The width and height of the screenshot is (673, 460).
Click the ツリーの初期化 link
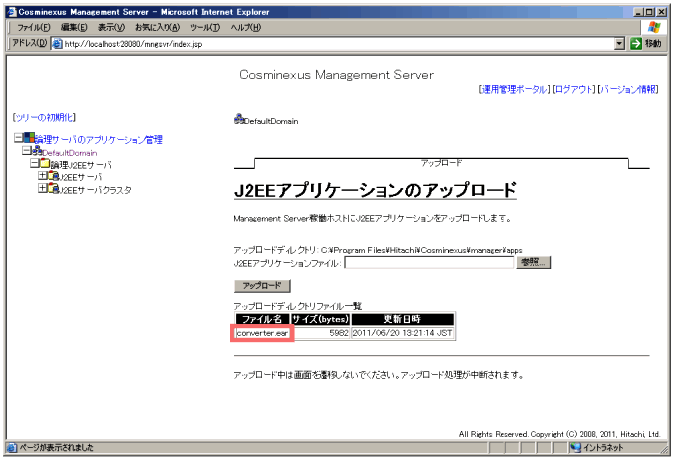coord(44,117)
